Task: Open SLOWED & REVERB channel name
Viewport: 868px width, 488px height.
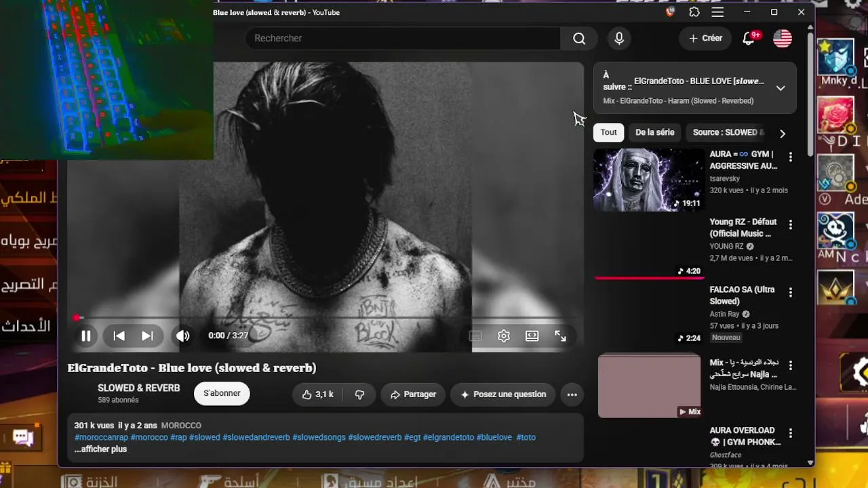Action: click(x=138, y=388)
